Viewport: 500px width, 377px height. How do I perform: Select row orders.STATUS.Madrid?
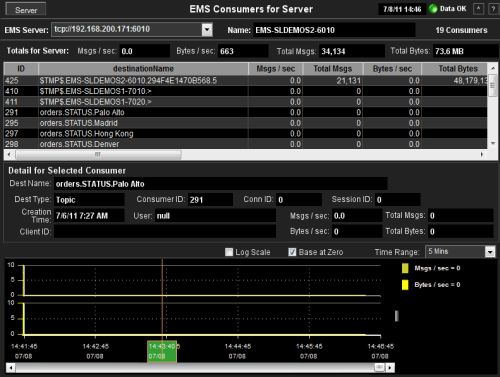pyautogui.click(x=246, y=123)
